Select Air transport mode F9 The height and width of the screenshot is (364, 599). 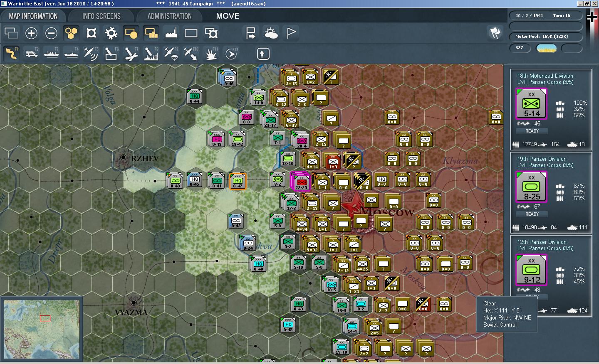[x=171, y=54]
